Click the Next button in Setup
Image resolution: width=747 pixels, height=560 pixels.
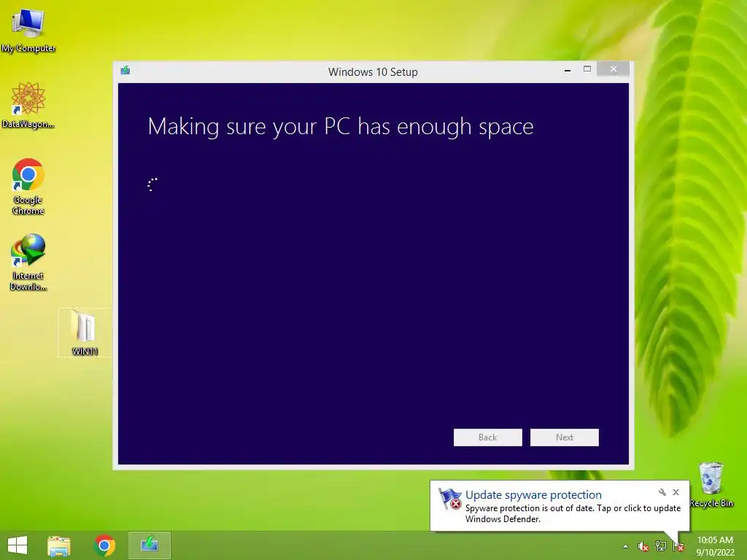point(564,437)
